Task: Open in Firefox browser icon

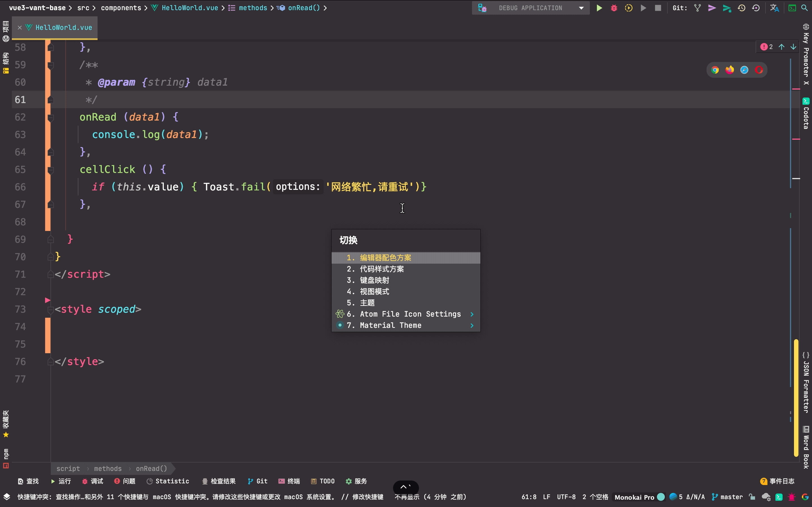Action: (729, 70)
